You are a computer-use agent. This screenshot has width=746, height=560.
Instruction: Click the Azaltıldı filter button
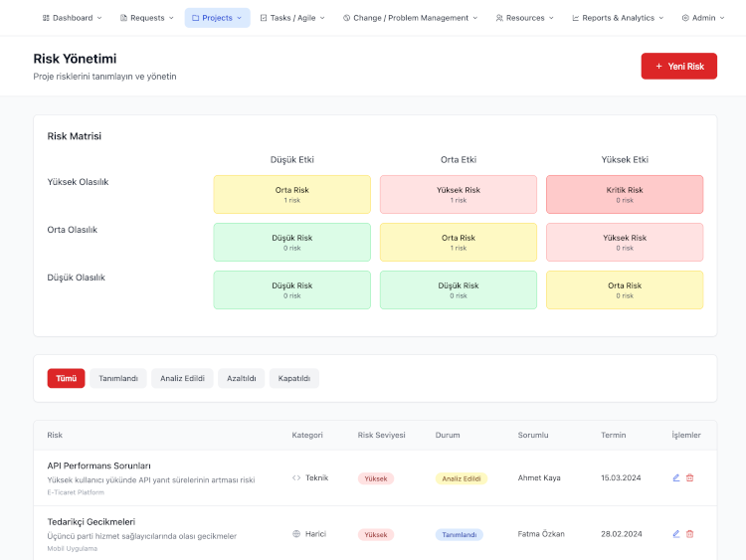click(x=242, y=379)
